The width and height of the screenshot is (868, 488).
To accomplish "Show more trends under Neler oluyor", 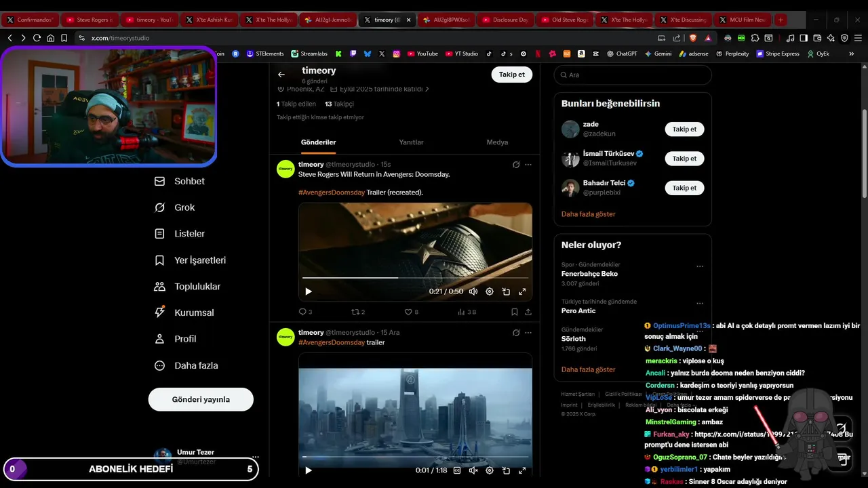I will coord(588,369).
